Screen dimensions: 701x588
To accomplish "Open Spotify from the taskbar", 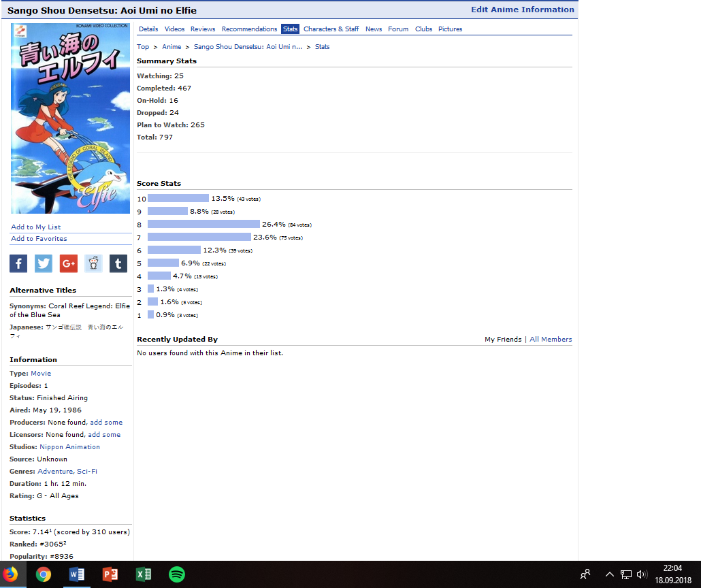I will point(177,574).
